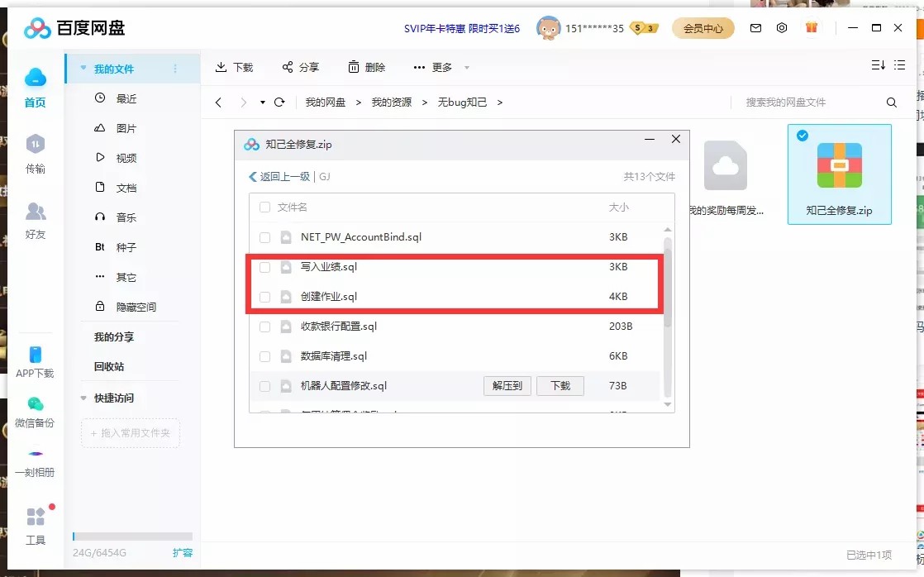The image size is (924, 577).
Task: Click the sort order icon
Action: click(x=878, y=64)
